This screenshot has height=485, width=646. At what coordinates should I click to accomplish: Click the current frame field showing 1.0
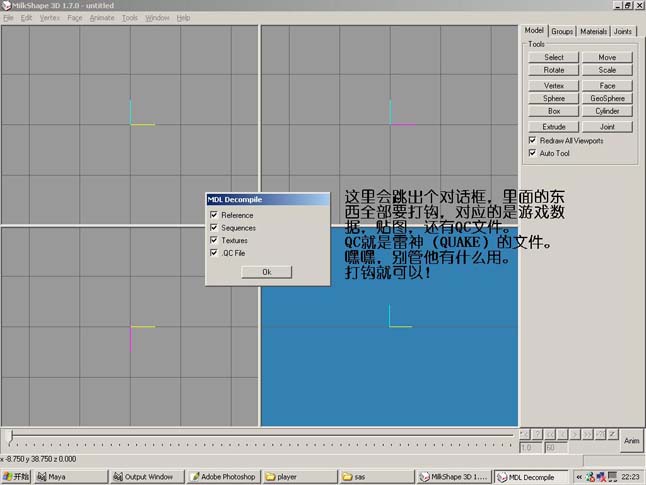(531, 448)
